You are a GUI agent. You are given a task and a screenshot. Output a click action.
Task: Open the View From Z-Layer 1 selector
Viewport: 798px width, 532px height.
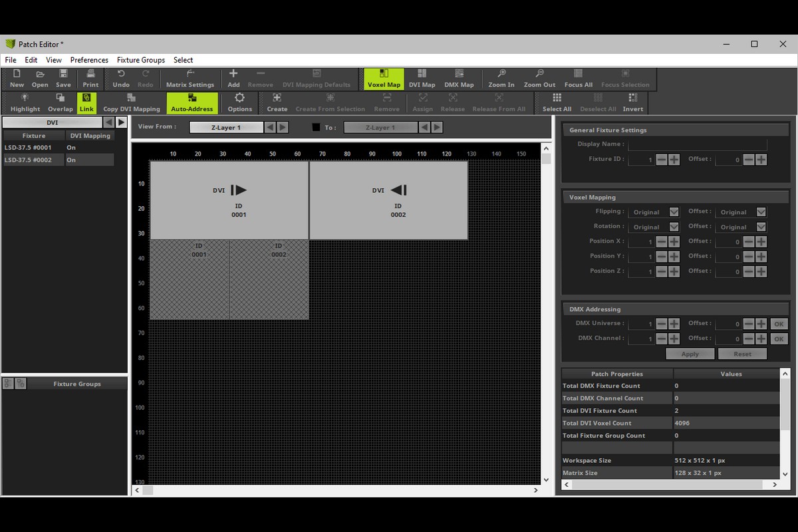pyautogui.click(x=226, y=127)
